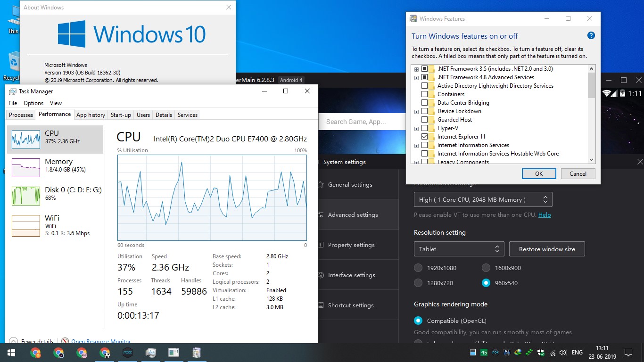Switch to Nox player from taskbar
The height and width of the screenshot is (362, 644).
[x=127, y=353]
